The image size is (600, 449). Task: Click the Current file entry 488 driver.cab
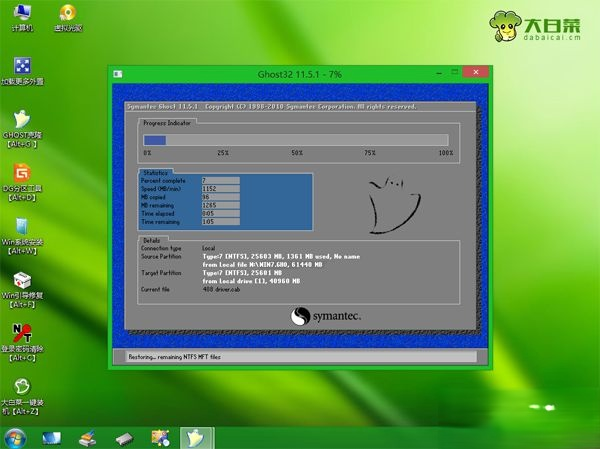click(x=221, y=289)
